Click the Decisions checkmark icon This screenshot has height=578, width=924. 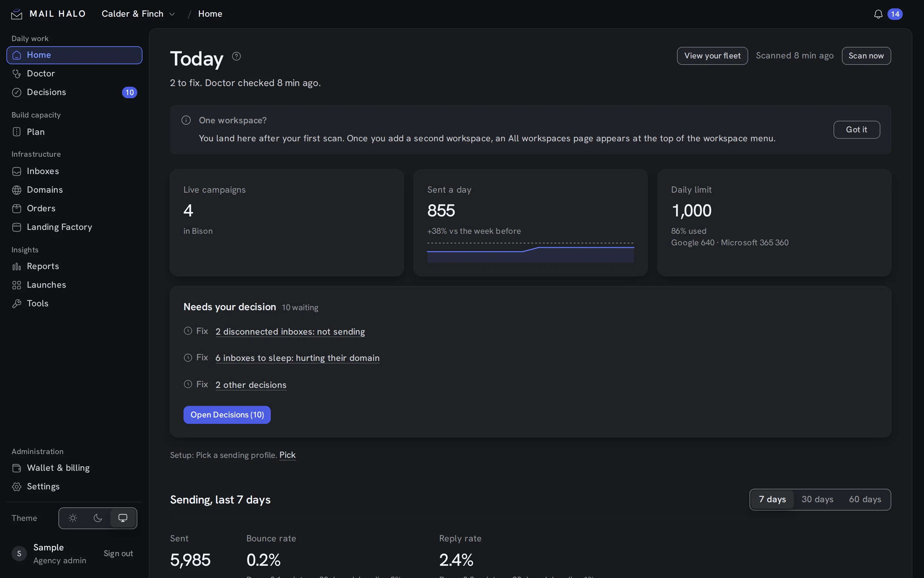click(17, 92)
